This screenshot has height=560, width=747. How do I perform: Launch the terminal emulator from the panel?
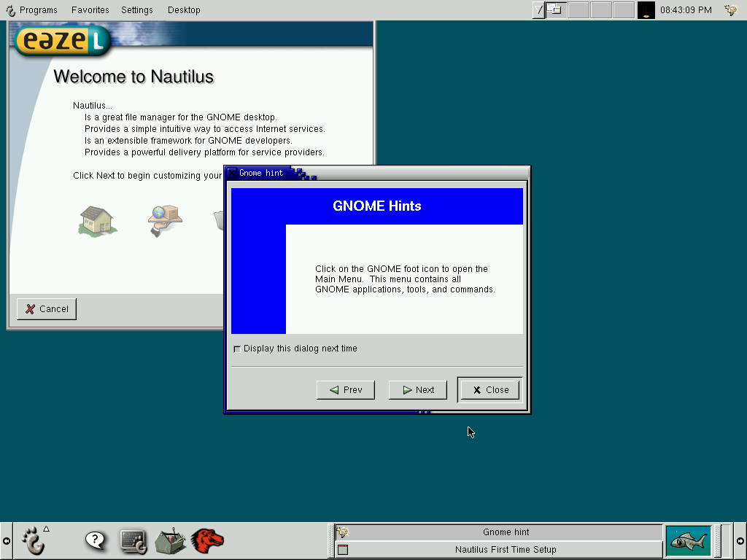133,540
